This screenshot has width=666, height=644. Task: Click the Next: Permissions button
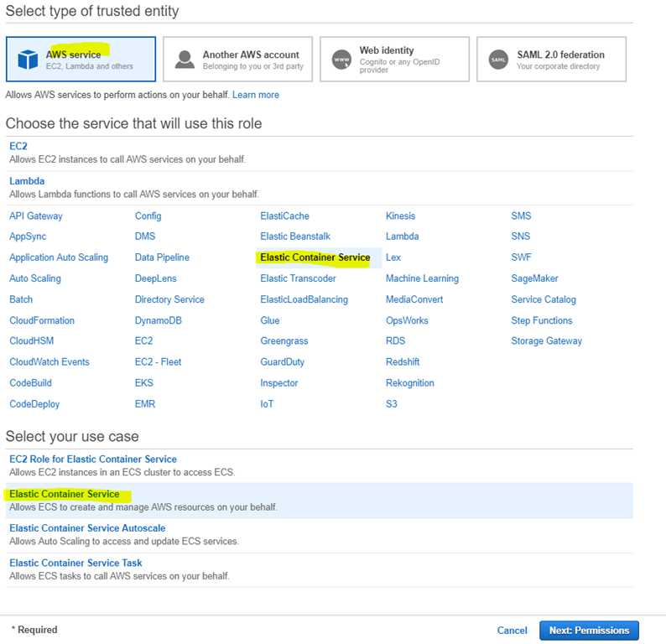point(589,631)
